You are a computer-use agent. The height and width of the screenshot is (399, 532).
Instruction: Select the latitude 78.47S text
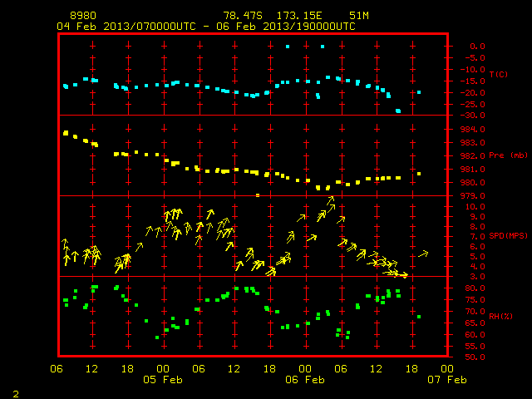[x=243, y=16]
